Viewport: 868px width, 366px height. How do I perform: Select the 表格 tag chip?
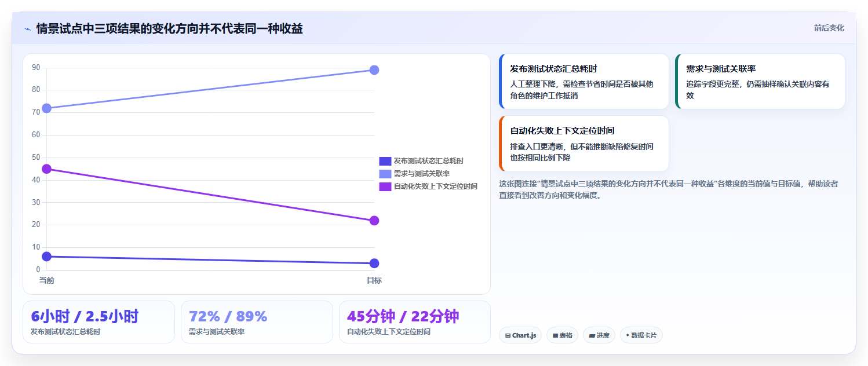pos(562,335)
